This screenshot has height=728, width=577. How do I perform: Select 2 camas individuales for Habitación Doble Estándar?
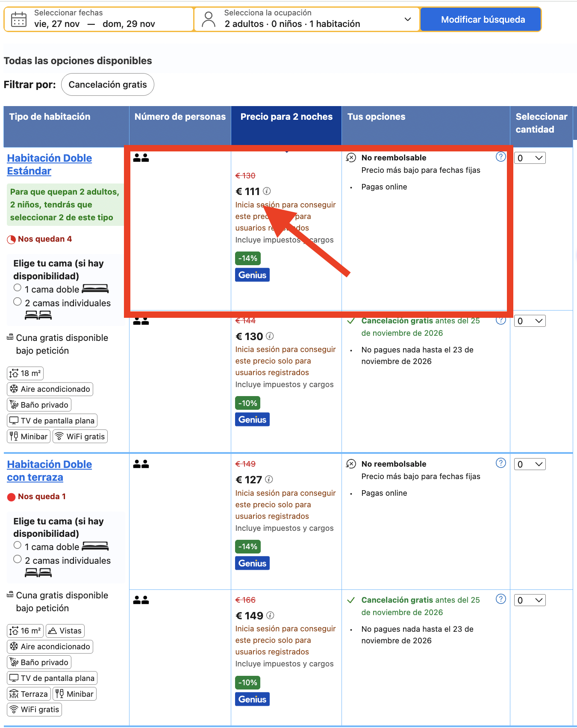click(x=18, y=302)
